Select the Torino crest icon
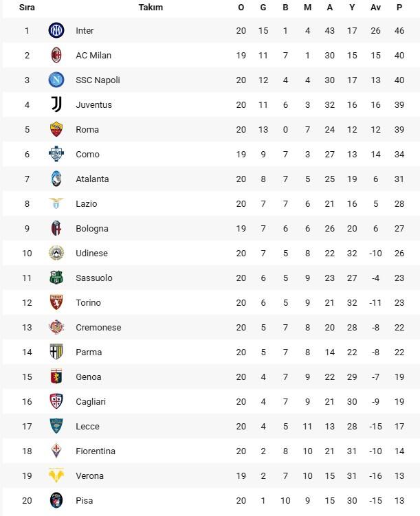Screen dimensions: 420x516 click(x=56, y=302)
